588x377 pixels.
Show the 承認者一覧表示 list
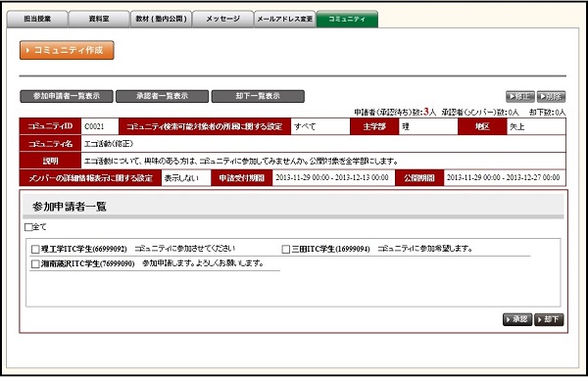(162, 96)
